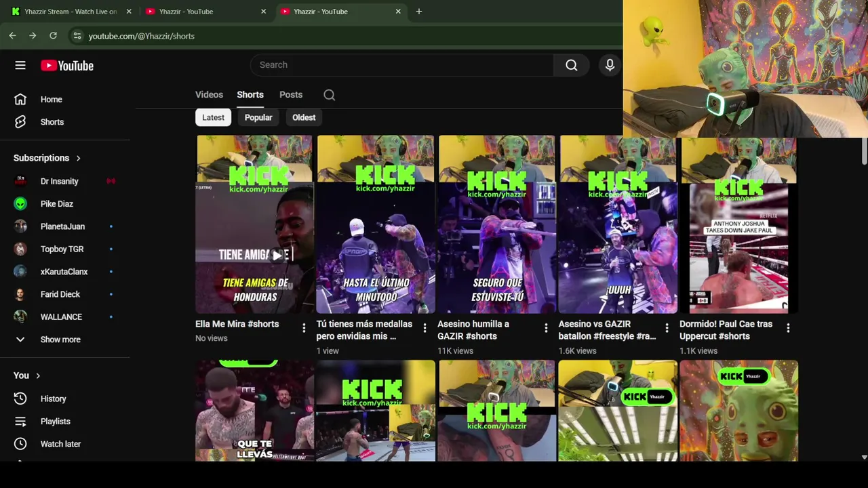Open Pike Diaz channel avatar
Viewport: 868px width, 488px height.
(20, 204)
